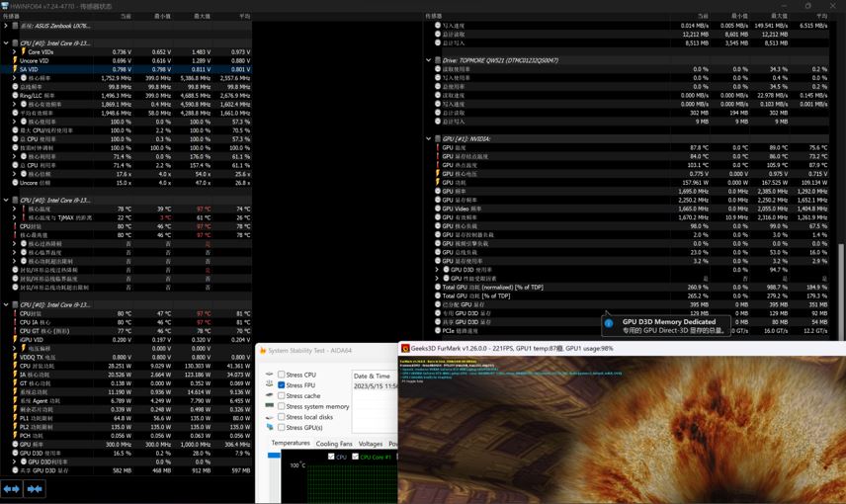Screen dimensions: 846x504
Task: Toggle the CPU Core #1 graph checkbox
Action: coord(355,457)
